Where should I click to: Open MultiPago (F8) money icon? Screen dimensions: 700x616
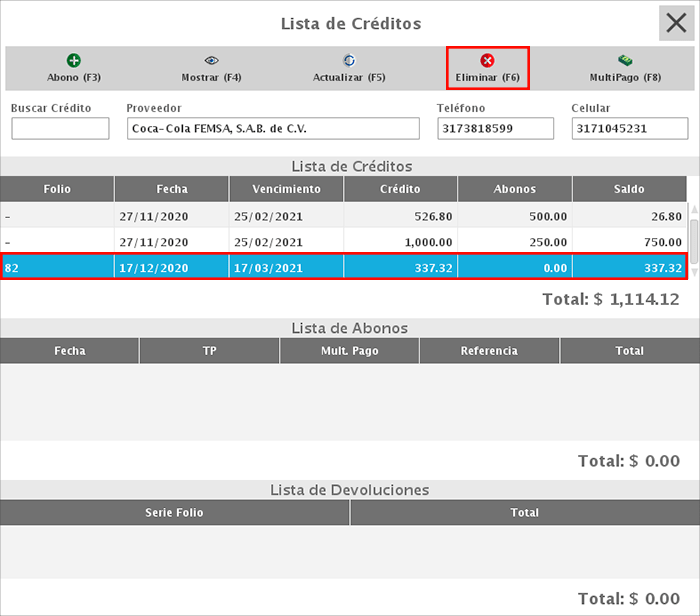coord(625,61)
